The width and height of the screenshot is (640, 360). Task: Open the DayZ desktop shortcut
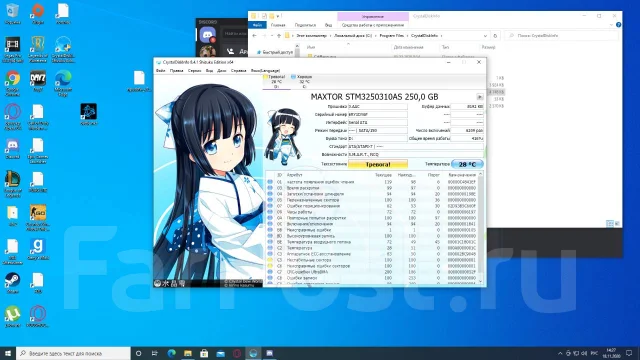click(38, 81)
